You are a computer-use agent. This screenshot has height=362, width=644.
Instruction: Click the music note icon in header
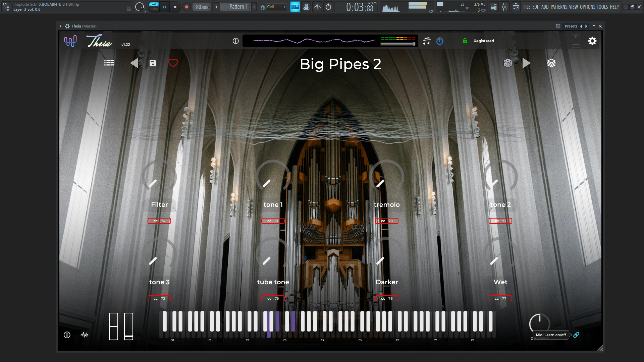[x=427, y=41]
